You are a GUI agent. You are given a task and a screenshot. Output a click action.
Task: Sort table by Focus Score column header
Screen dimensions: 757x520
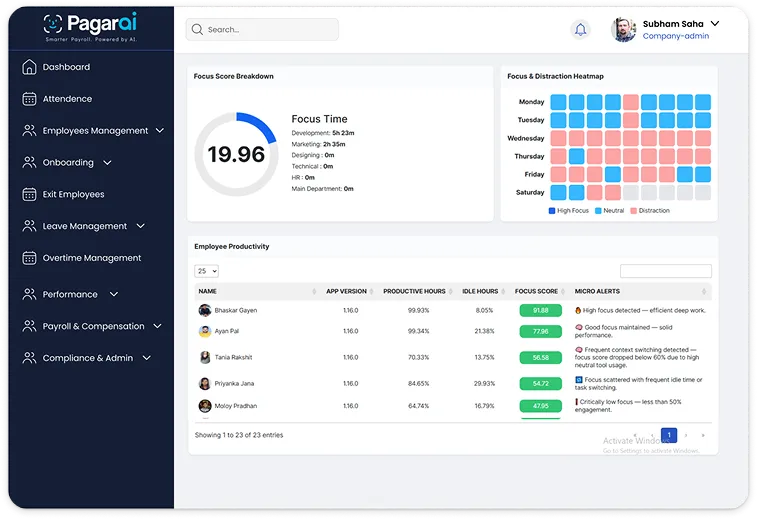538,292
